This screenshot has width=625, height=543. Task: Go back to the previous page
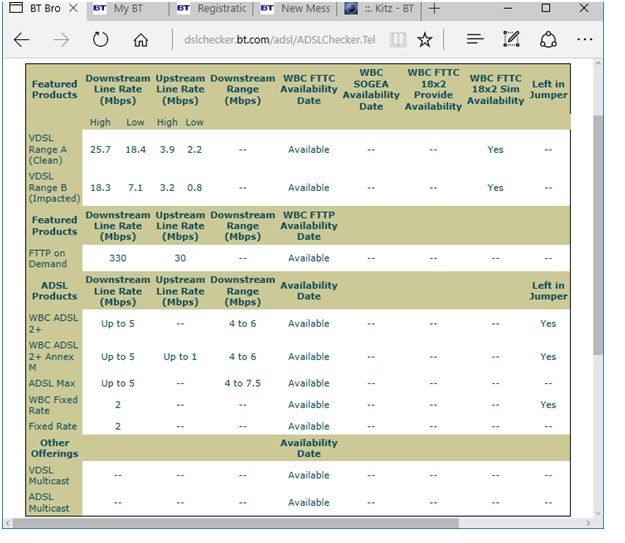point(22,39)
